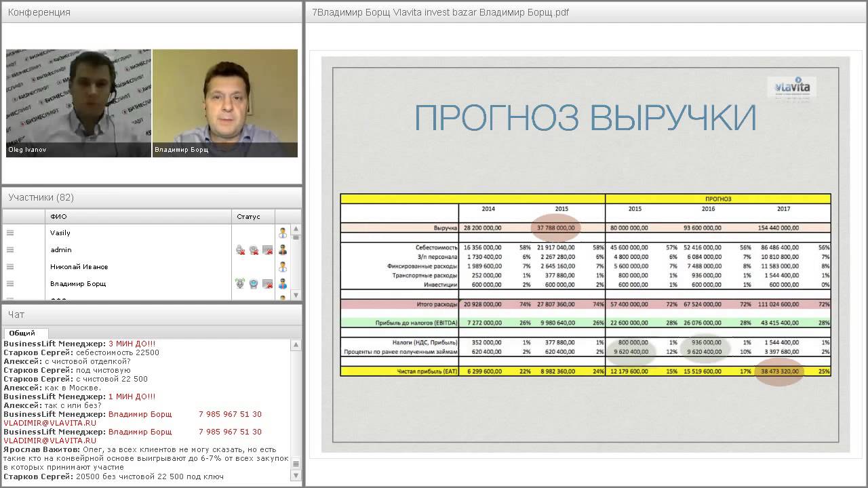Open the row menu handle for Vasily
The height and width of the screenshot is (488, 868).
[10, 233]
